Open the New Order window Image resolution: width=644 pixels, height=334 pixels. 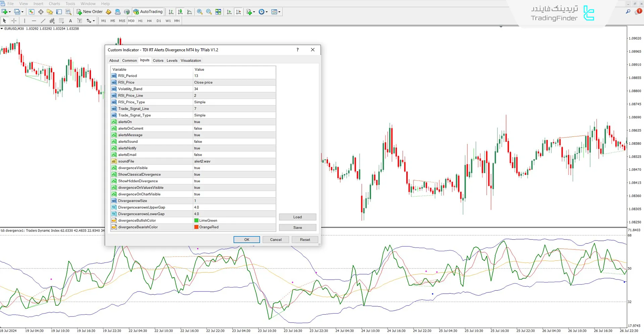click(89, 12)
